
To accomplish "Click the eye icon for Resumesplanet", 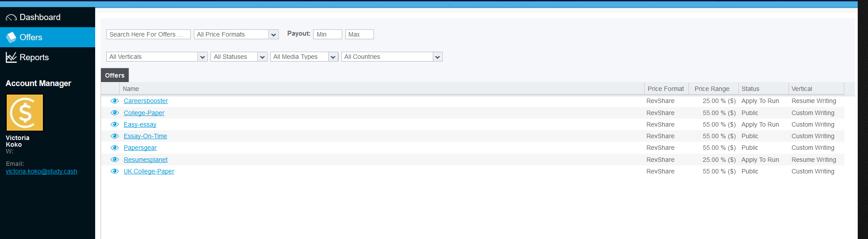I will point(115,160).
